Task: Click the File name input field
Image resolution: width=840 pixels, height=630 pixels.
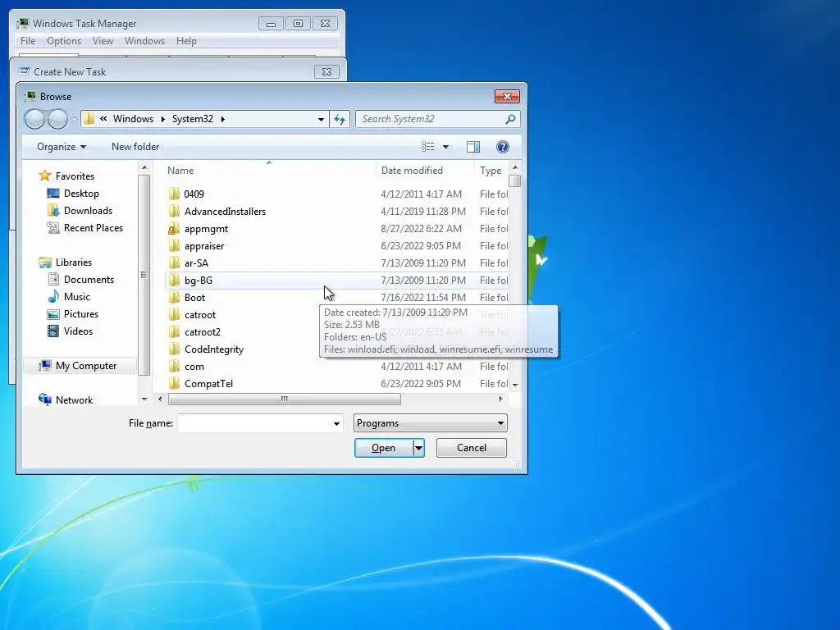Action: click(255, 423)
